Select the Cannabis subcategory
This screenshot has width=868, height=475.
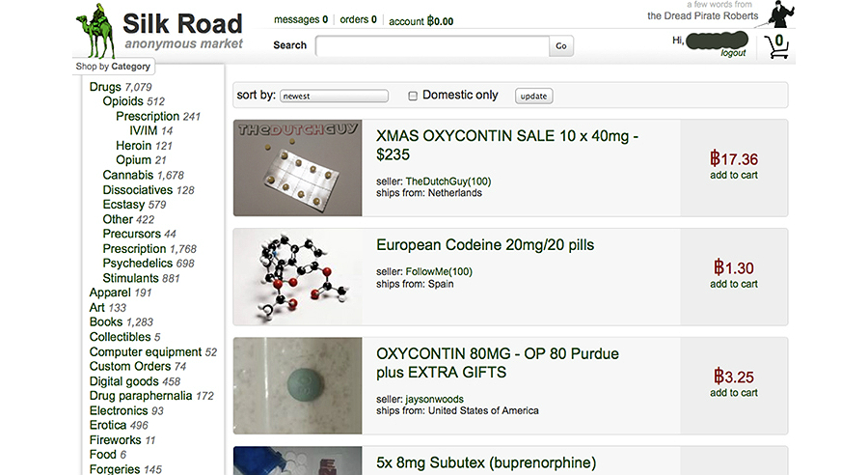(128, 175)
